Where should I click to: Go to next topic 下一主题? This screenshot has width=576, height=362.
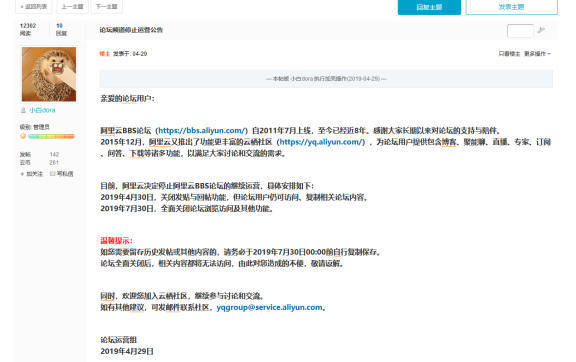(107, 7)
